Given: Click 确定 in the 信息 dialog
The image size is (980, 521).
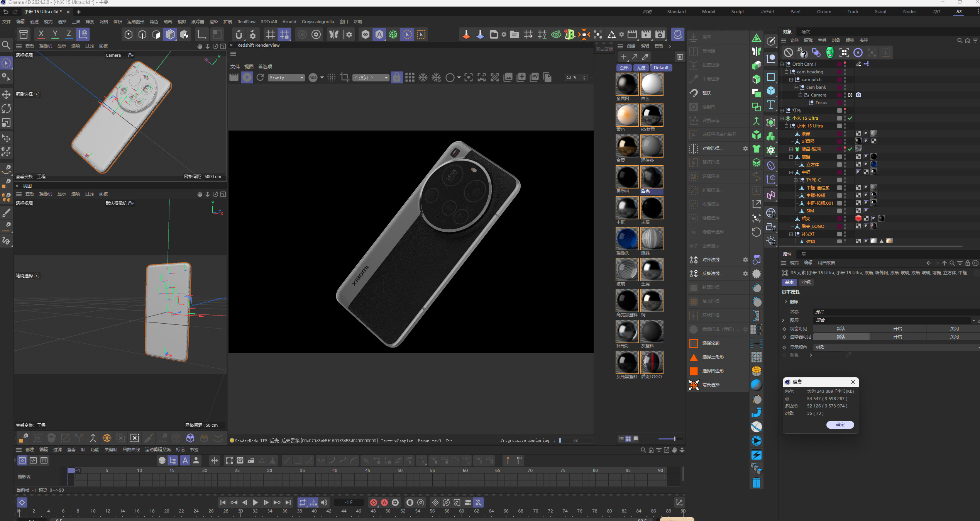Looking at the screenshot, I should coord(840,424).
